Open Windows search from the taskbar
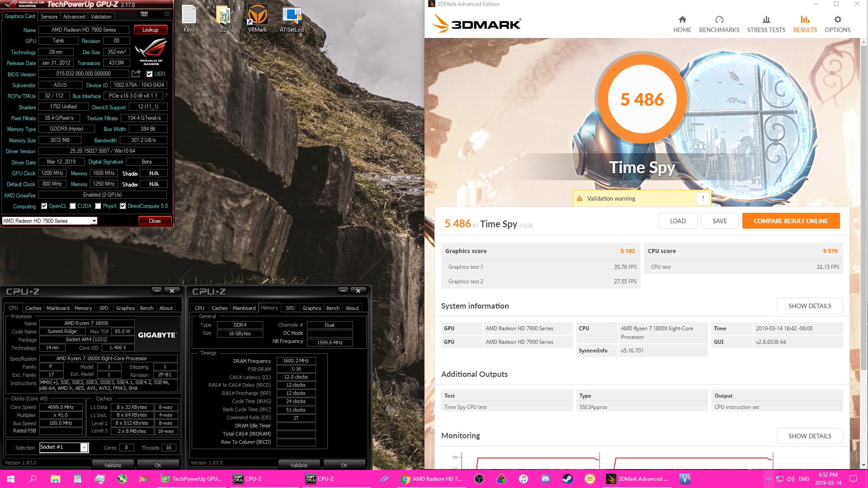The width and height of the screenshot is (868, 488). pyautogui.click(x=33, y=479)
